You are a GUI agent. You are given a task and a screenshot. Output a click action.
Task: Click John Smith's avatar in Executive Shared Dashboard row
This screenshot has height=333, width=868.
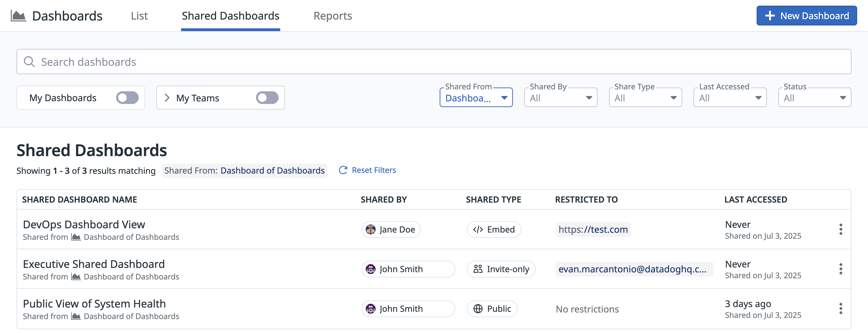pyautogui.click(x=370, y=269)
